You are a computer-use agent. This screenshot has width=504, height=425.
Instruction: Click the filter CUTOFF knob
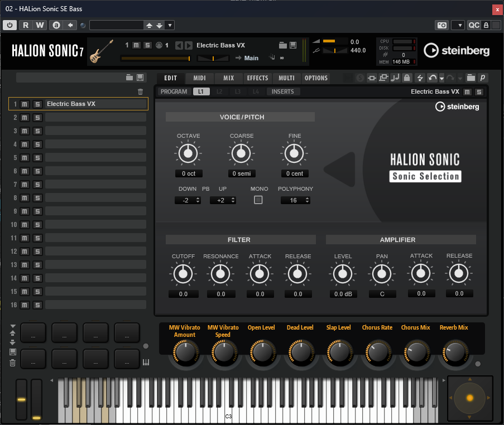[x=183, y=274]
